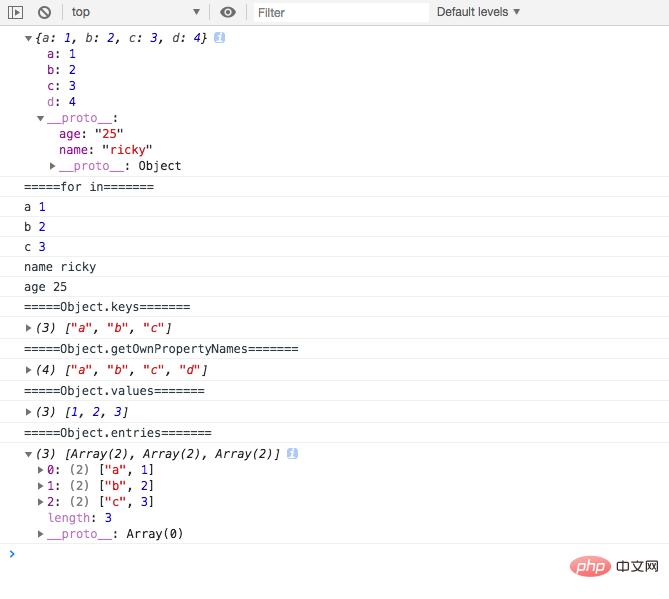669x599 pixels.
Task: Click the '=====Object.keys=======' log line
Action: (x=107, y=307)
